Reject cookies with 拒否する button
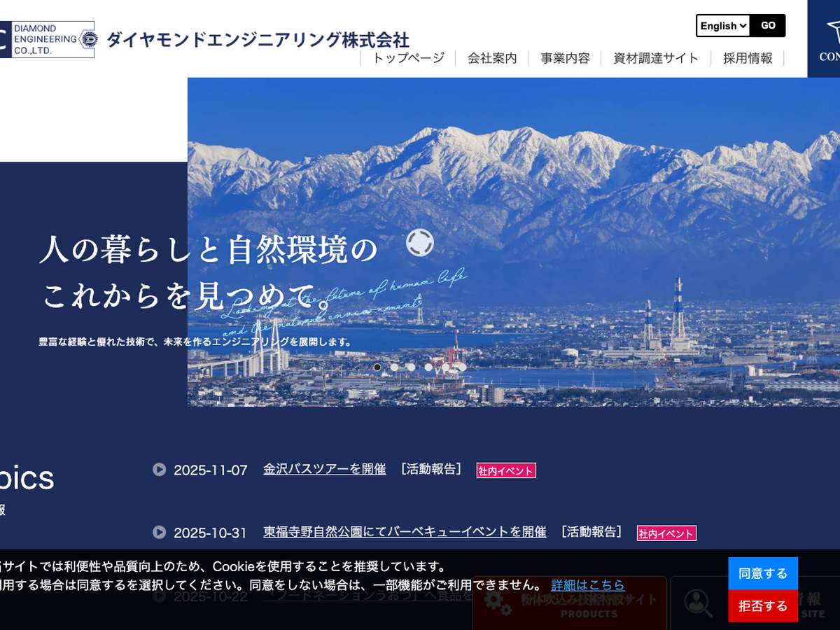This screenshot has height=630, width=840. (762, 605)
